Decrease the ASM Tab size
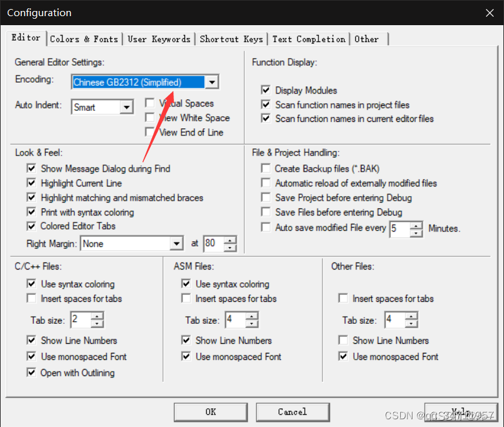The width and height of the screenshot is (504, 427). (x=252, y=323)
